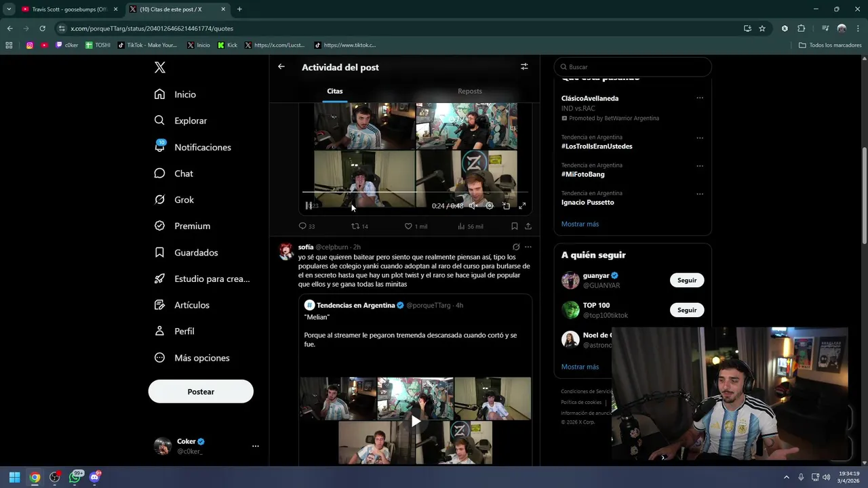Open options for Ignacio Pussetto trend
The height and width of the screenshot is (488, 868).
[x=700, y=194]
